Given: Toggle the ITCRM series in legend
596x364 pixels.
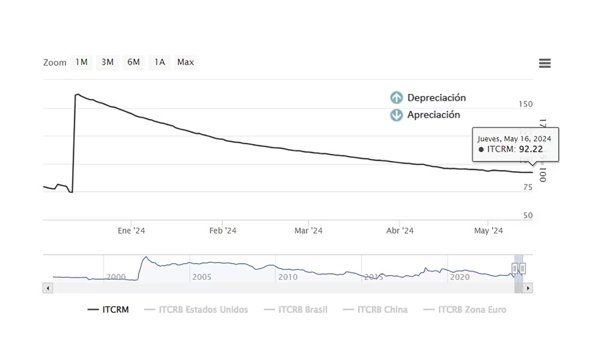Looking at the screenshot, I should (108, 310).
